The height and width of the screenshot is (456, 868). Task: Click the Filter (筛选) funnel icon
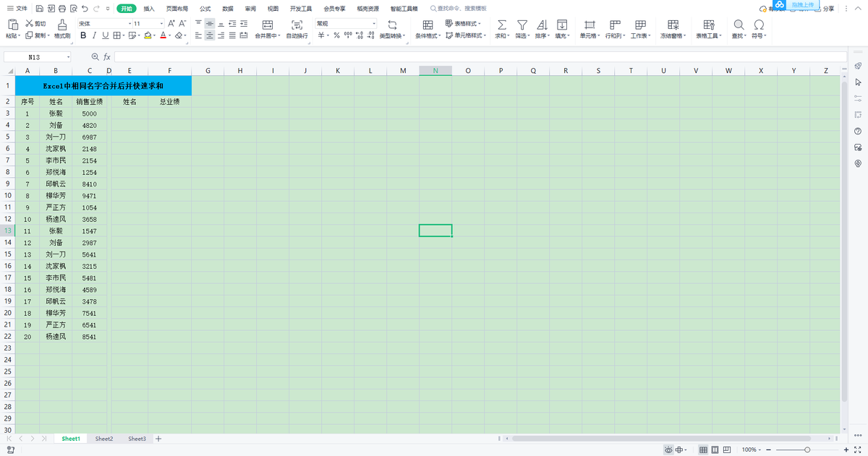click(522, 25)
